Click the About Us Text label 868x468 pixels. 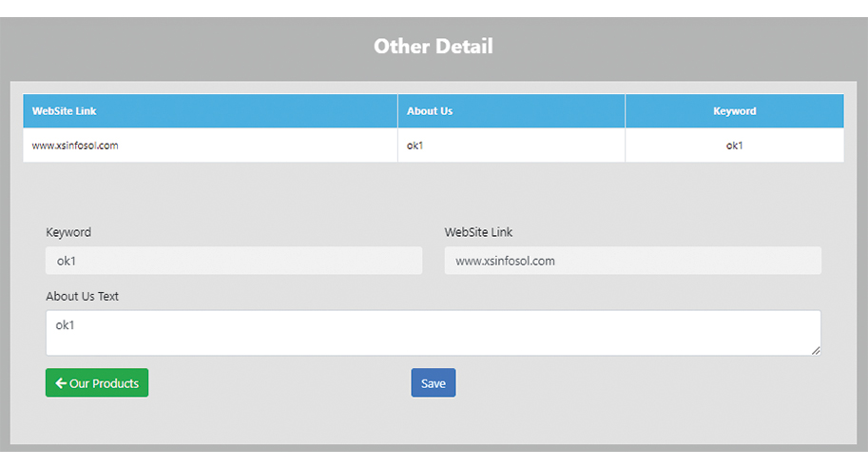click(82, 296)
